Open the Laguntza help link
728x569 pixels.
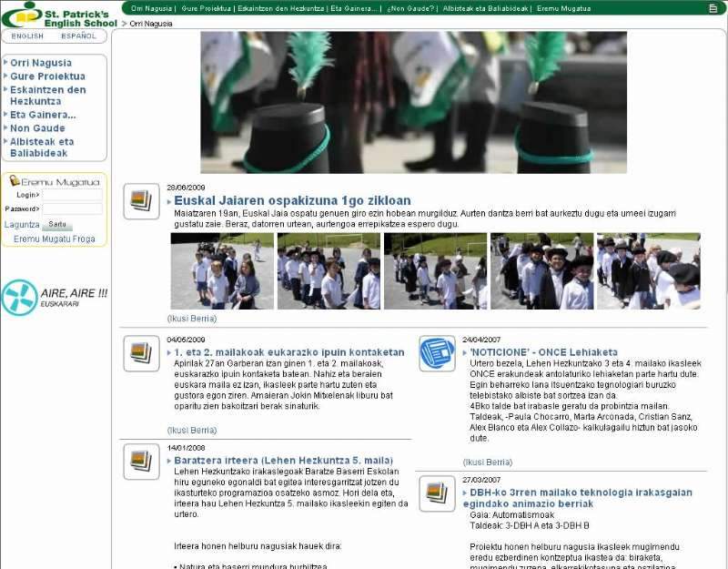(22, 225)
